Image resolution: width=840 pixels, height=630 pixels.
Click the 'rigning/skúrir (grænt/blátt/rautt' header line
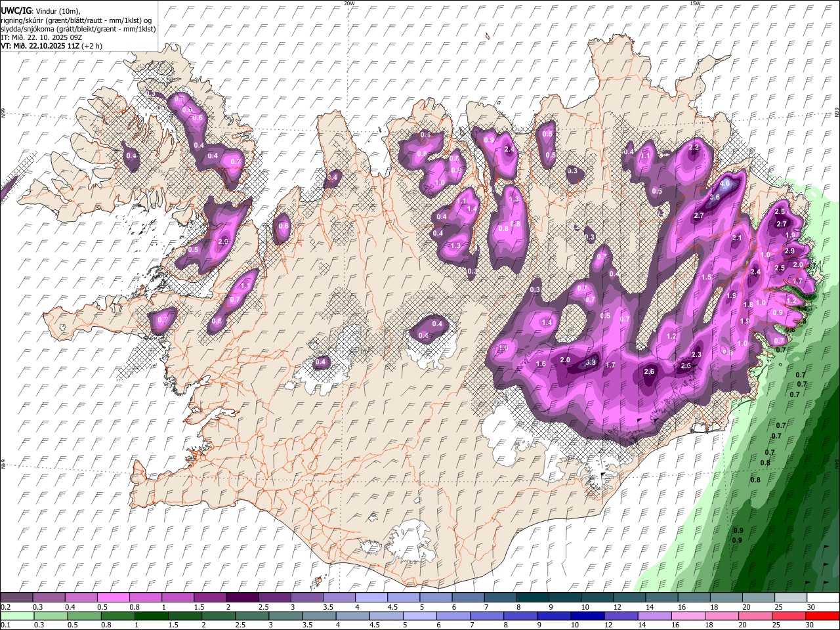[x=75, y=20]
